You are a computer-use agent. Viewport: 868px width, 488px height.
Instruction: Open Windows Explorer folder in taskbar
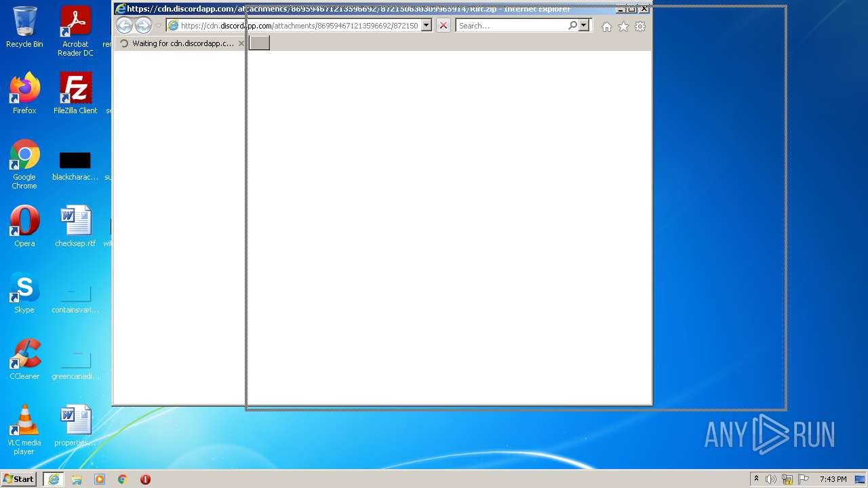click(77, 479)
